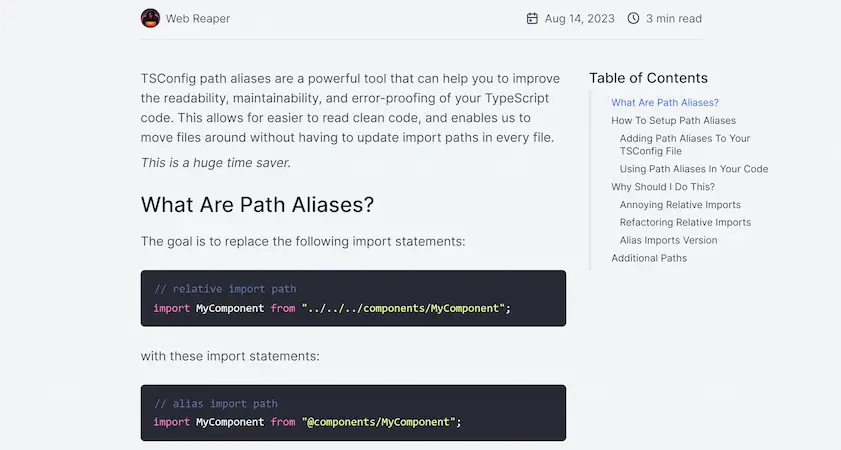Click the italic 'This is a huge time saver' text
Screen dimensions: 841x450
click(x=216, y=163)
